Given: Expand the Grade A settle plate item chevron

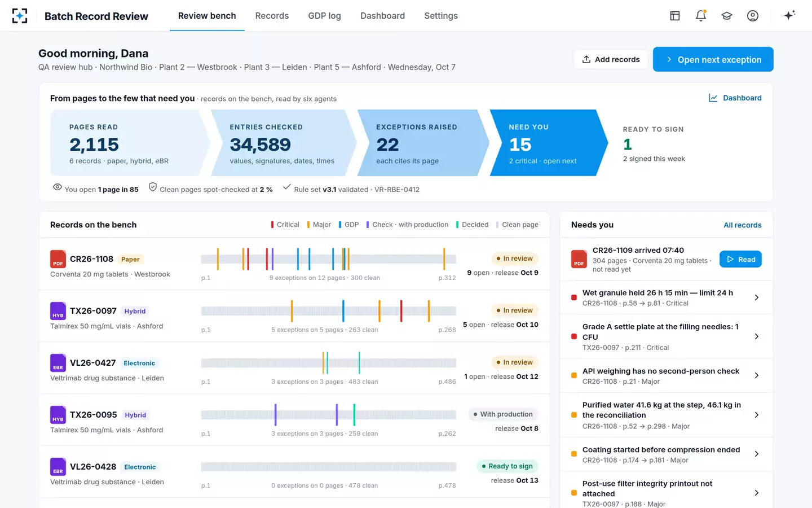Looking at the screenshot, I should (x=757, y=336).
